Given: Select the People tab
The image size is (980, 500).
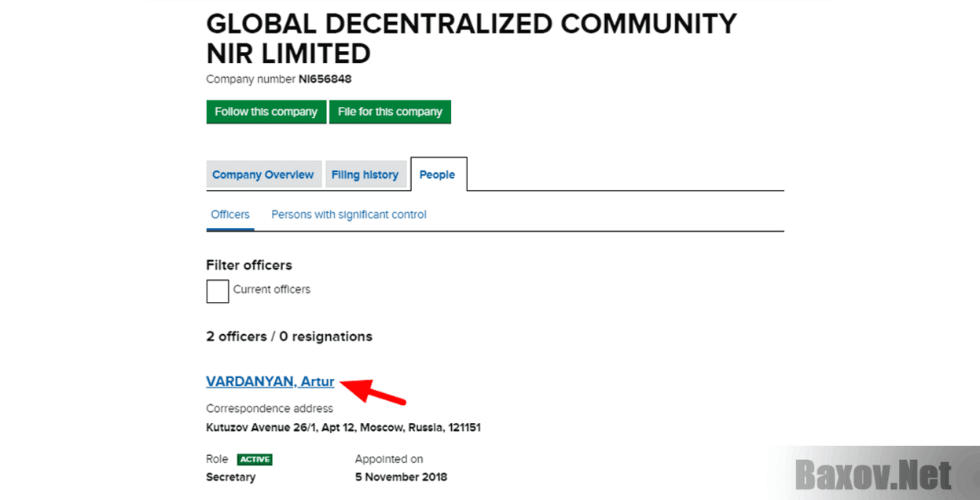Looking at the screenshot, I should coord(438,175).
